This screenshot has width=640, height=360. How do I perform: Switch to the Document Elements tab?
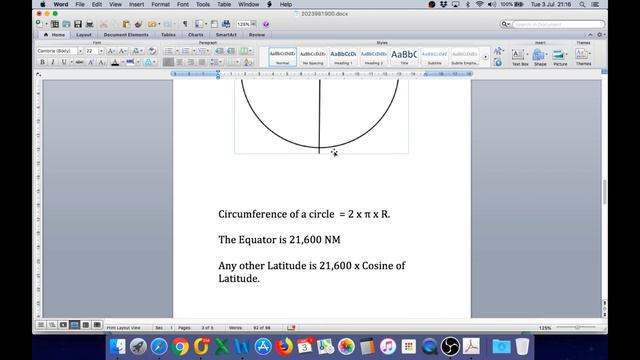[x=126, y=35]
